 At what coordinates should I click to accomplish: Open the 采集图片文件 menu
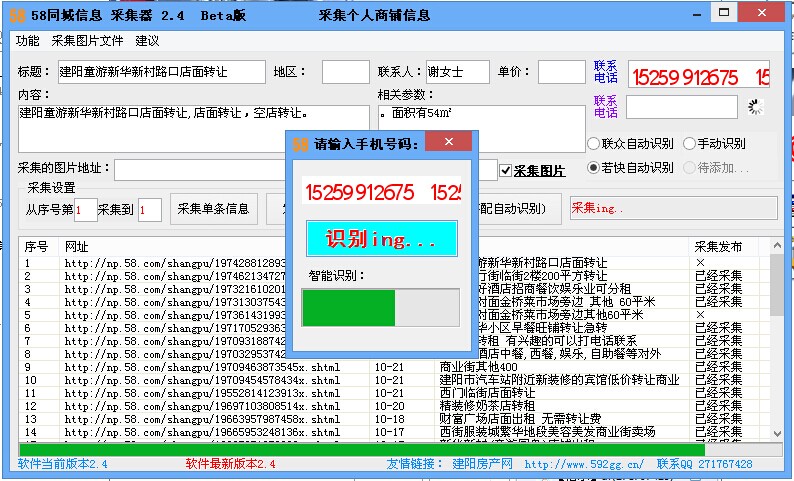point(87,41)
